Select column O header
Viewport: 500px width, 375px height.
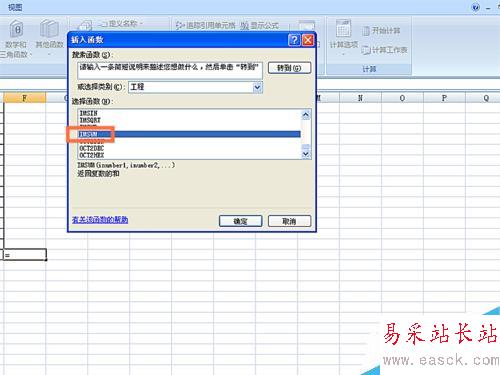pyautogui.click(x=402, y=98)
